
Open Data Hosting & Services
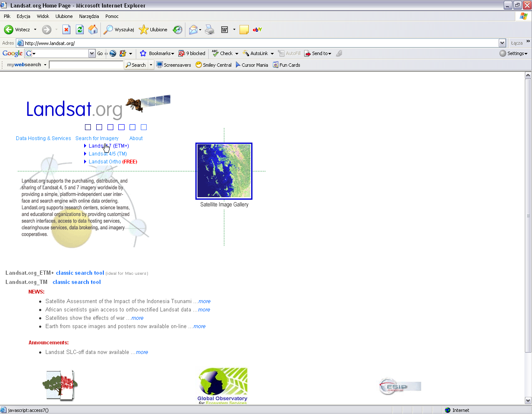(x=43, y=138)
